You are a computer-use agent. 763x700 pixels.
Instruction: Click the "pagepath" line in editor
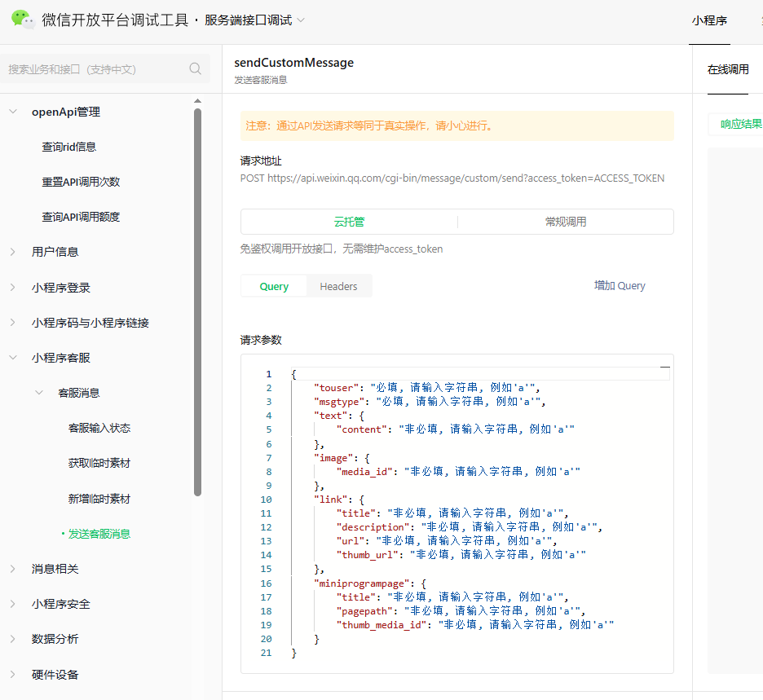461,611
